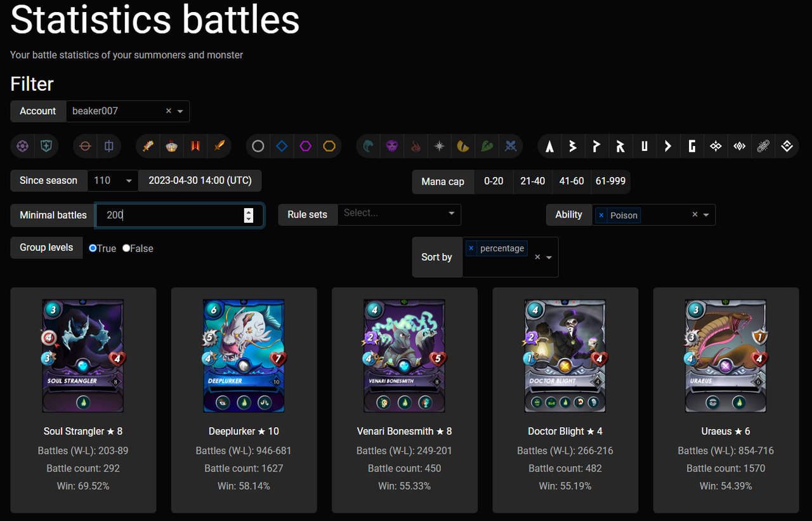Select the double-diamond edition icon
The width and height of the screenshot is (812, 521).
pyautogui.click(x=716, y=147)
